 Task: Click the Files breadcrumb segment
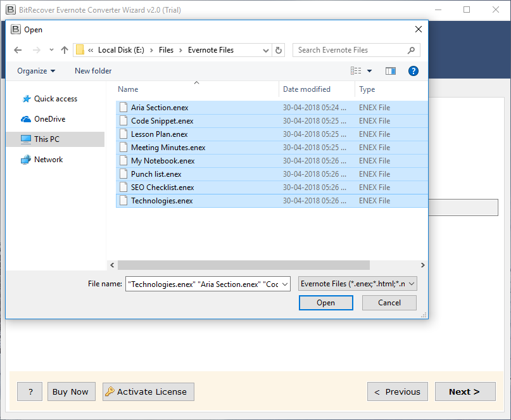point(166,50)
